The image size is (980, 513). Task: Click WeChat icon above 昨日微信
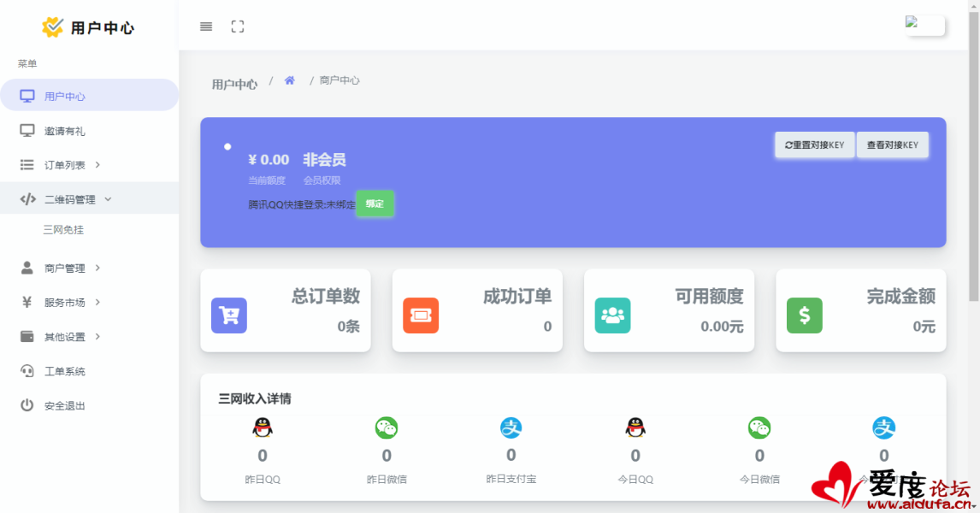[387, 427]
